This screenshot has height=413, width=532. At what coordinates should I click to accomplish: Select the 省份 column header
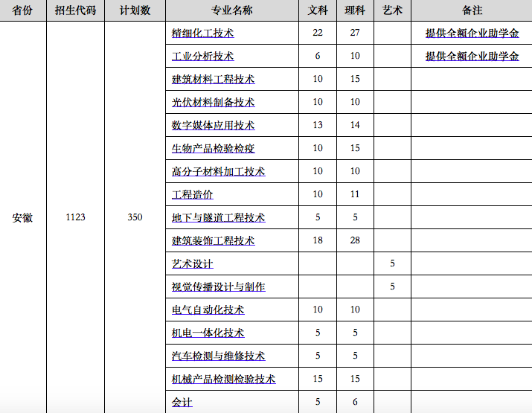(x=22, y=10)
